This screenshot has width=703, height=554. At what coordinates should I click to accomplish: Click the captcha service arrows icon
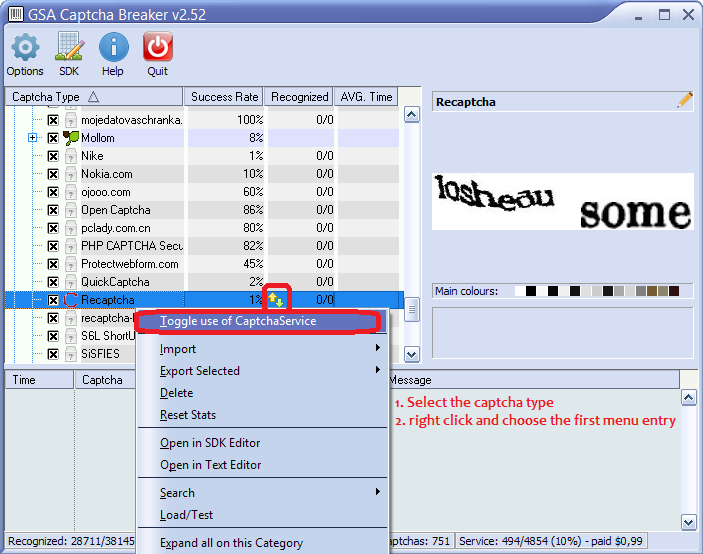coord(275,299)
